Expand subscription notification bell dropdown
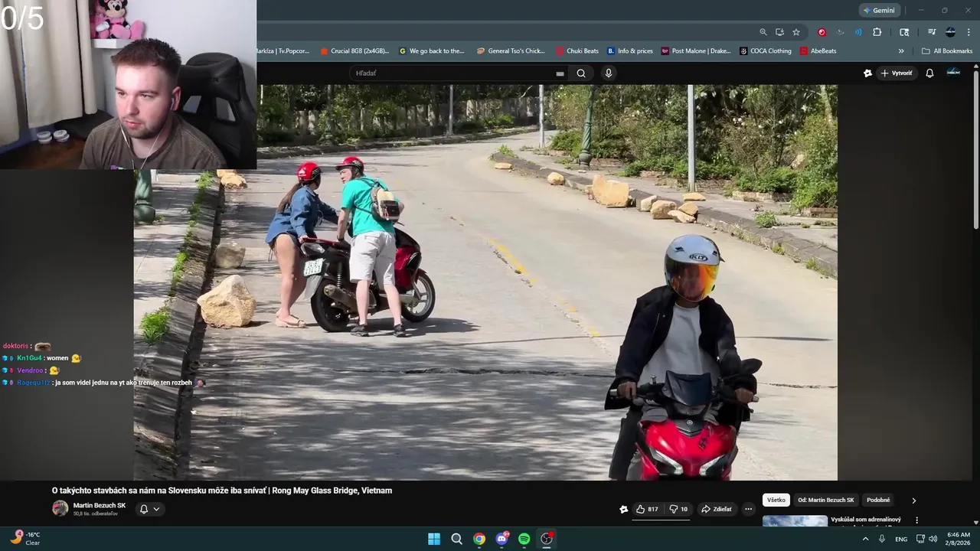Image resolution: width=980 pixels, height=551 pixels. click(x=150, y=509)
